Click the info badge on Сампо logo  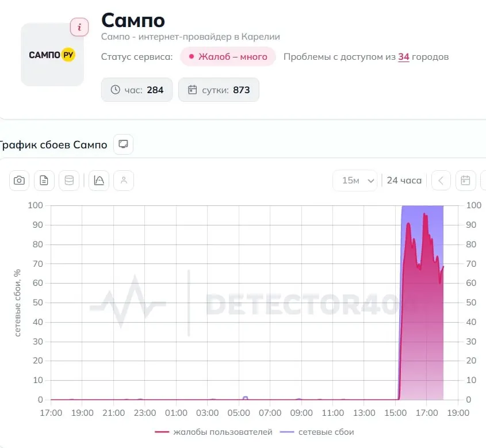coord(79,27)
